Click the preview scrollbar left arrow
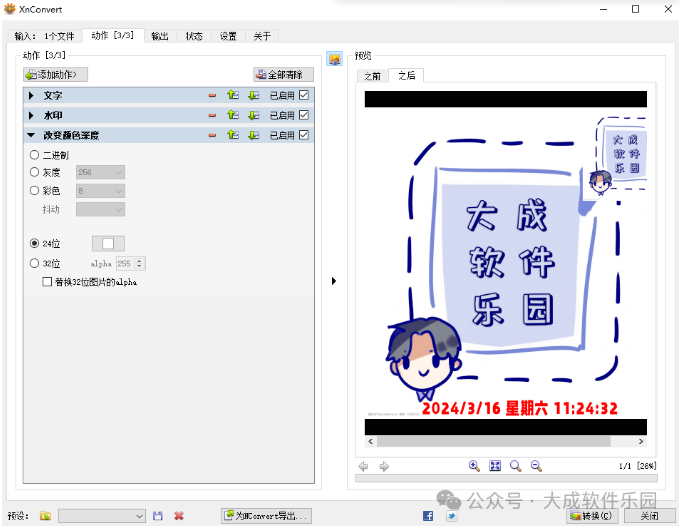The image size is (681, 526). [370, 441]
